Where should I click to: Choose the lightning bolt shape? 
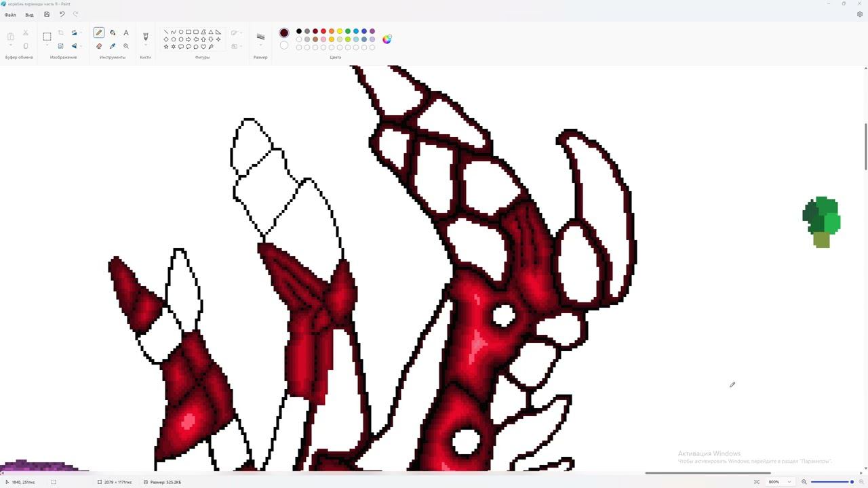click(x=211, y=47)
